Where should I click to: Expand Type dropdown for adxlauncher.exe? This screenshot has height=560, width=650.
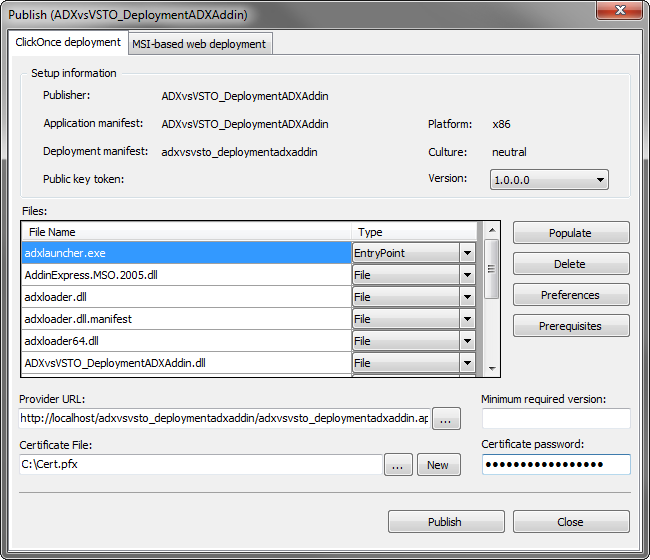click(x=467, y=253)
